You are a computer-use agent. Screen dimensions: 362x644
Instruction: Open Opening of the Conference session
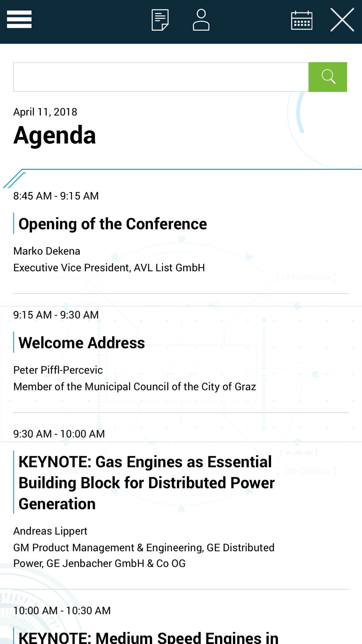click(x=113, y=224)
